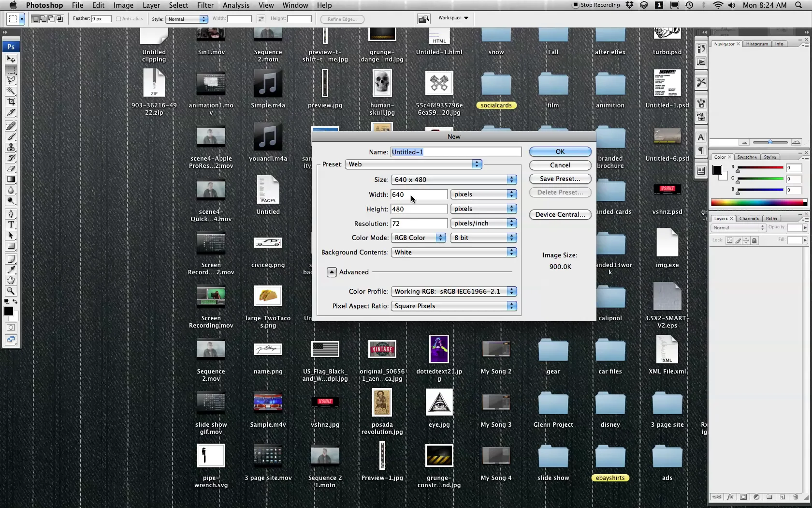Enable Subtract from selection mode
Image resolution: width=812 pixels, height=508 pixels.
pos(51,19)
